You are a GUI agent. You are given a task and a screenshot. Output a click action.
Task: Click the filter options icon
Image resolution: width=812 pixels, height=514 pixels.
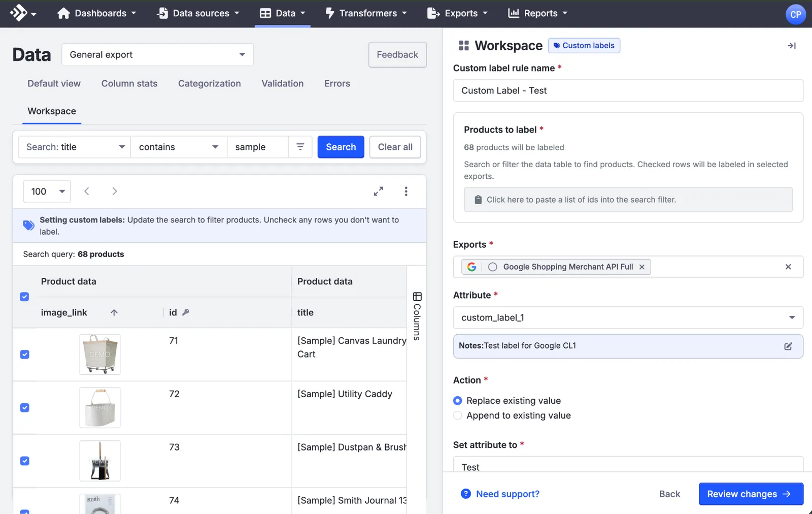pos(300,147)
